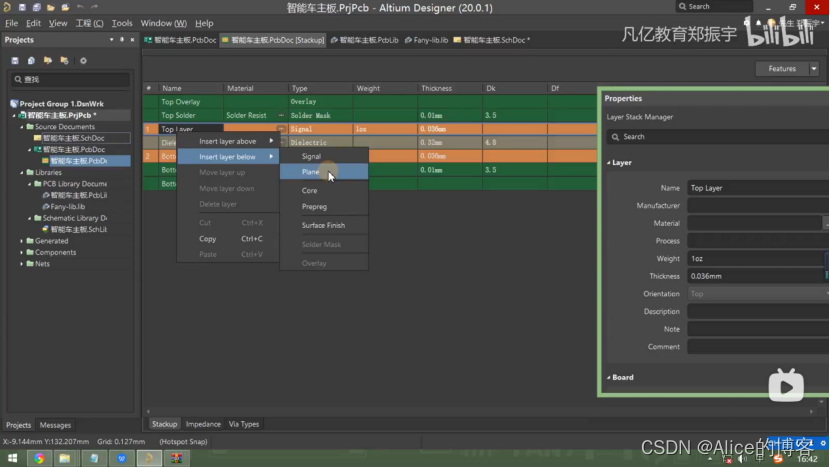Select Fany-lib.lib in project tree
830x467 pixels.
68,206
